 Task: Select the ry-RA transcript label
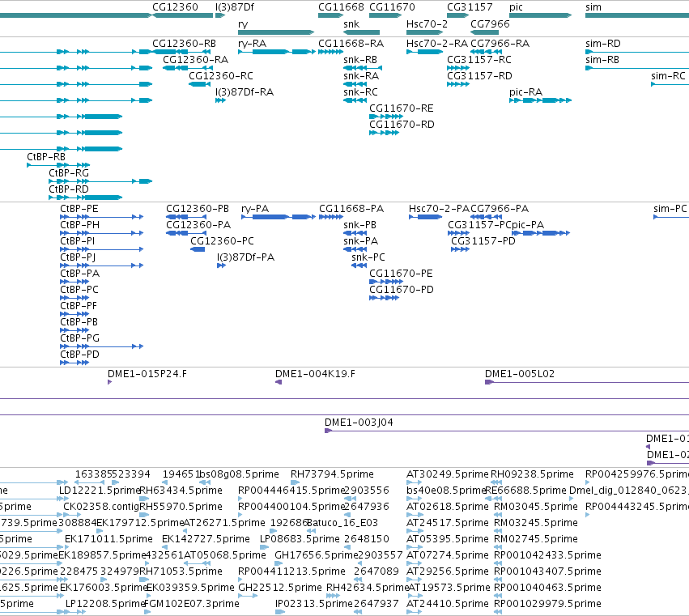click(253, 44)
